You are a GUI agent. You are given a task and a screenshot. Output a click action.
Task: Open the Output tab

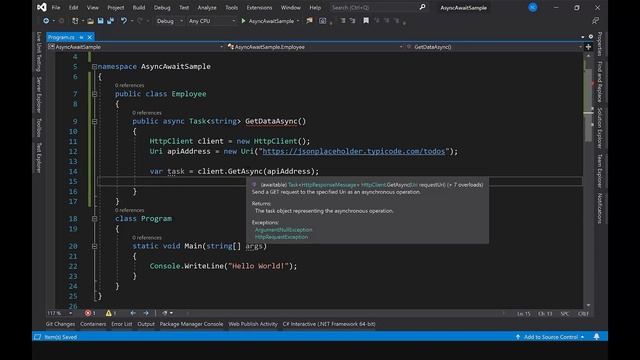pyautogui.click(x=146, y=324)
